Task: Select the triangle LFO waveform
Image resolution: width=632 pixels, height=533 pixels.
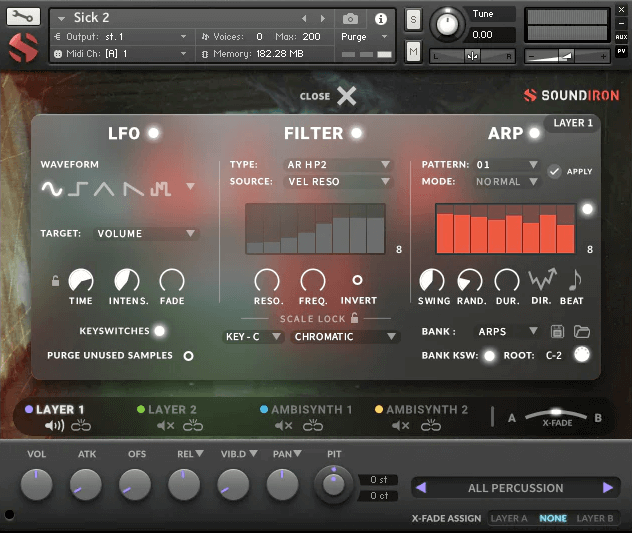Action: pos(104,189)
